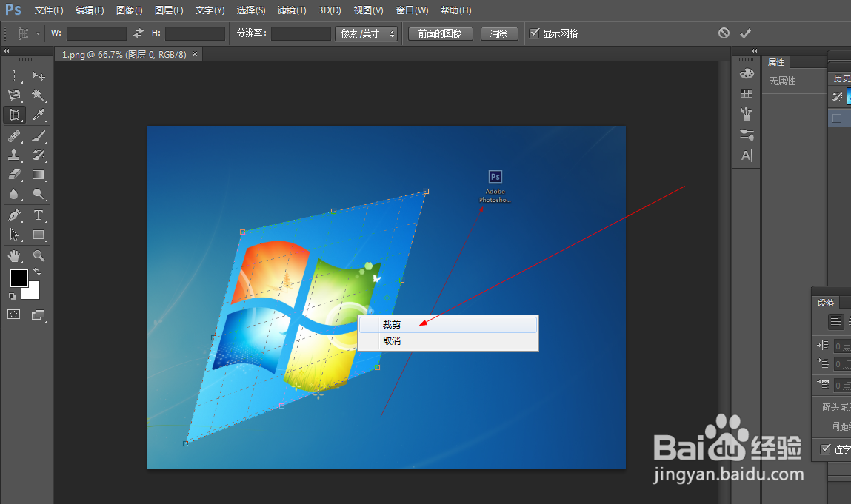The height and width of the screenshot is (504, 851).
Task: Select the Rectangle shape tool
Action: tap(38, 235)
